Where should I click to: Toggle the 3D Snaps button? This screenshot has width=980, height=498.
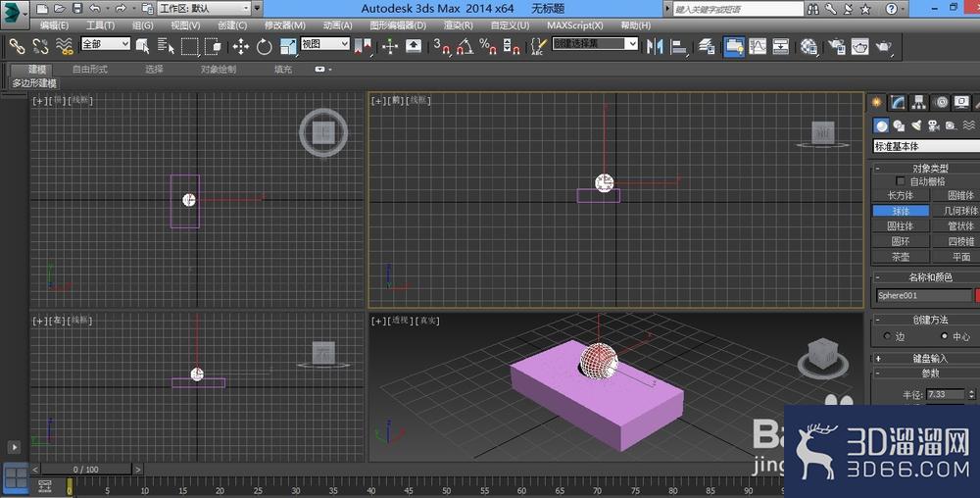(x=441, y=46)
